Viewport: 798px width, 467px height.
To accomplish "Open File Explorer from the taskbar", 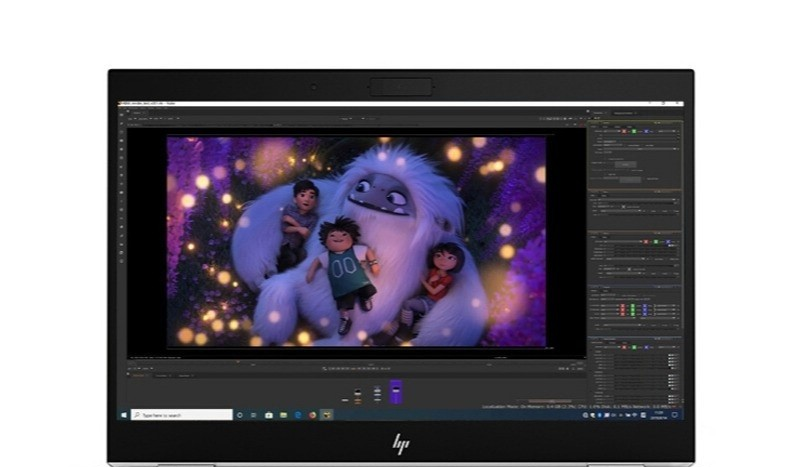I will tap(283, 415).
